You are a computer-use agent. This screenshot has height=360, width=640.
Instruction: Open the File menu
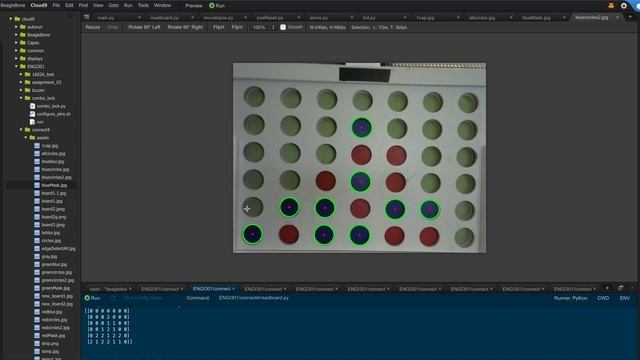pyautogui.click(x=56, y=5)
